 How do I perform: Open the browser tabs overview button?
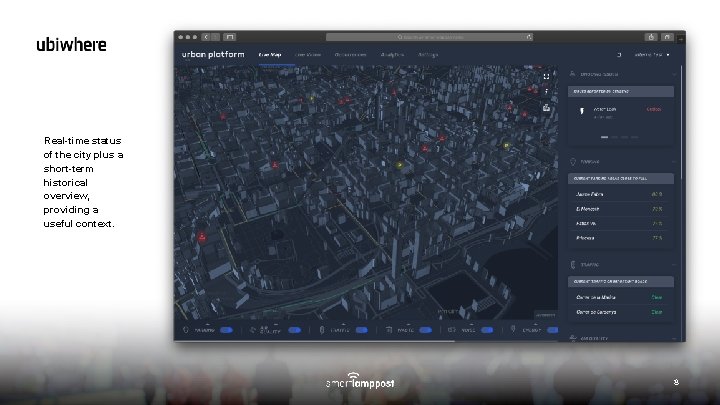click(667, 37)
